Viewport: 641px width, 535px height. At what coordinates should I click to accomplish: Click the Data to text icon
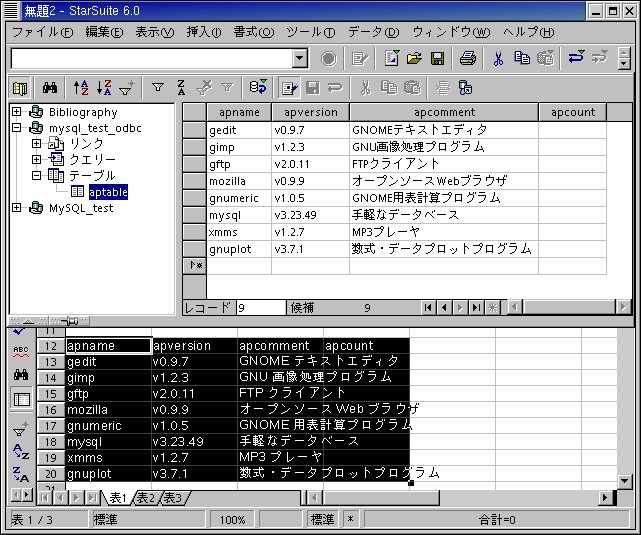[443, 88]
